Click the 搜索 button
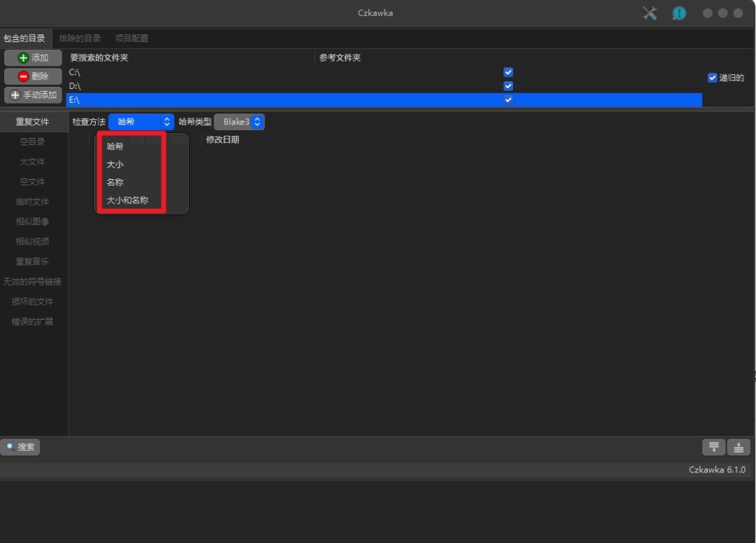Image resolution: width=756 pixels, height=543 pixels. click(20, 447)
